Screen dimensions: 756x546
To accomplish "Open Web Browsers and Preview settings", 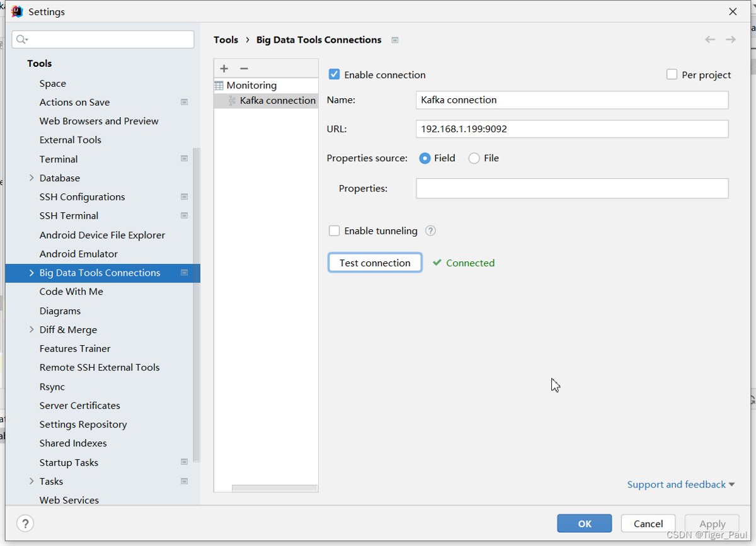I will (99, 121).
